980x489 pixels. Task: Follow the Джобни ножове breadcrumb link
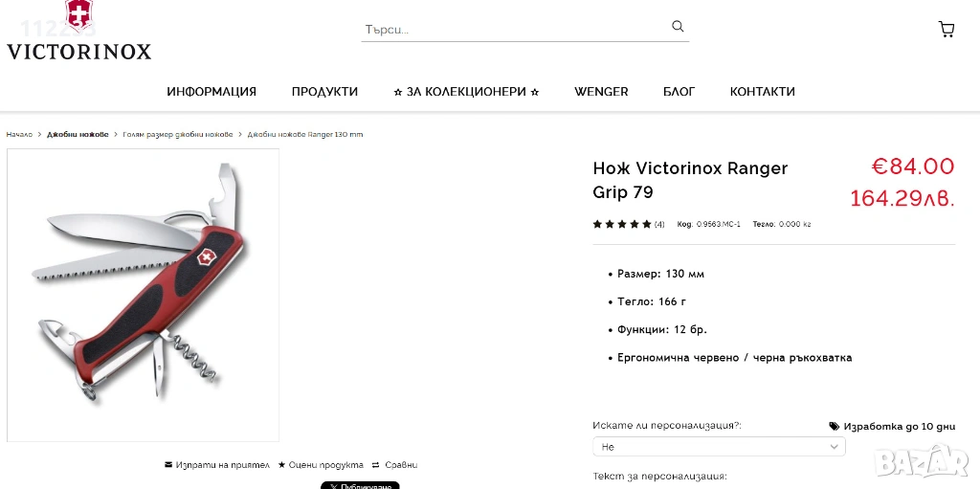78,134
